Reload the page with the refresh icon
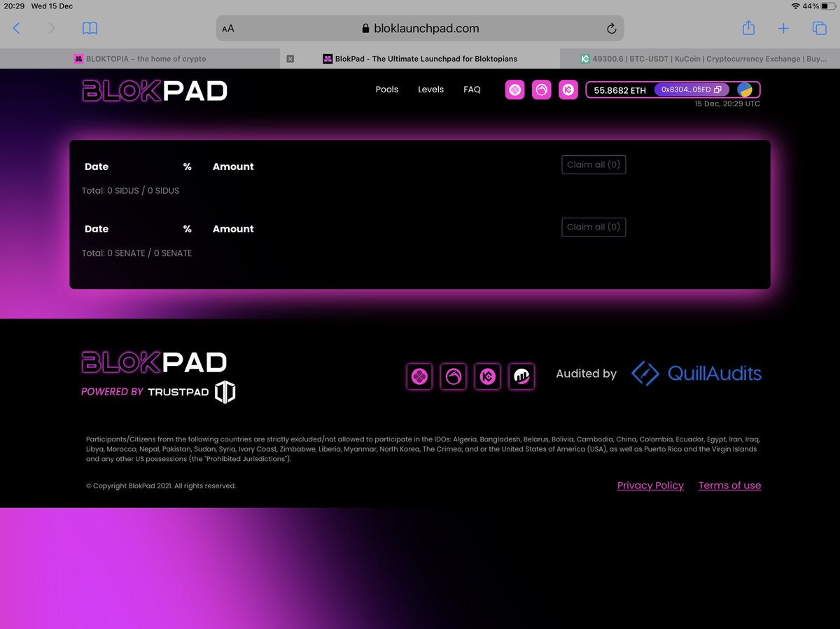This screenshot has width=840, height=629. (x=611, y=29)
